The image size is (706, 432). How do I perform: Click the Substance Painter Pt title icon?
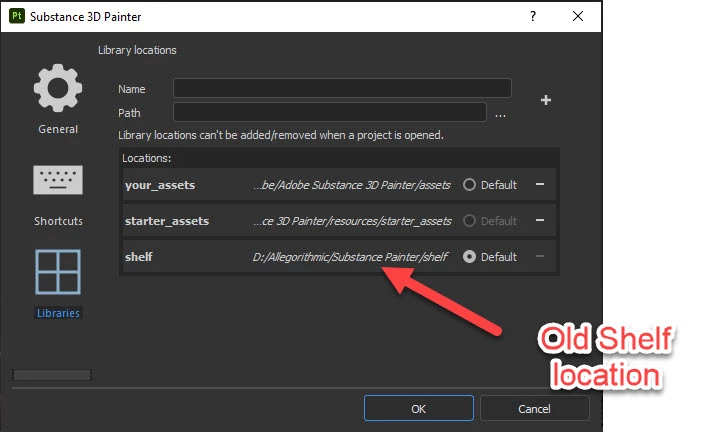[17, 16]
